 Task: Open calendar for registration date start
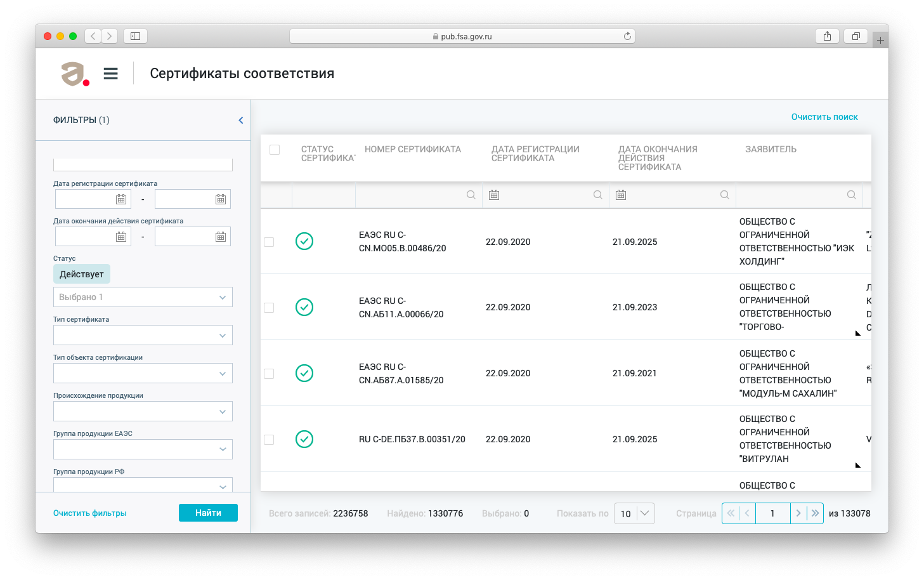[x=121, y=199]
